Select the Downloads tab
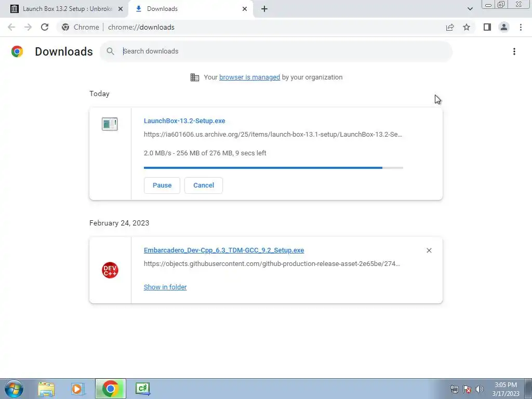 [x=192, y=9]
